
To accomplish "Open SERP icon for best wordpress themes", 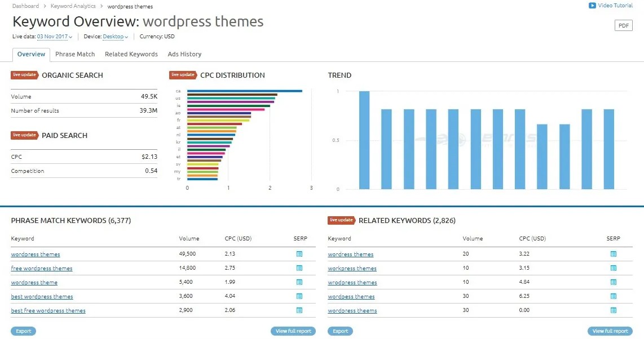I will (299, 296).
